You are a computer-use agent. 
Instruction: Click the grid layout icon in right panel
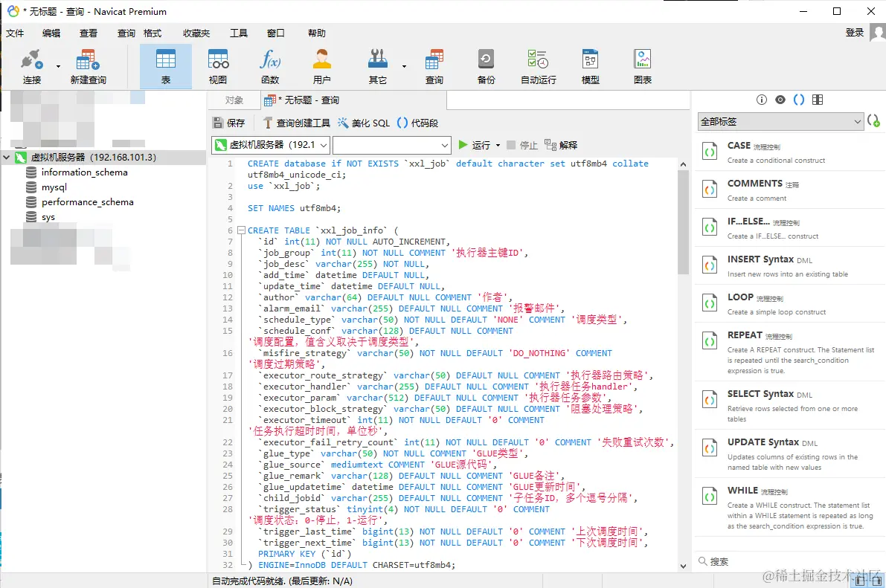coord(818,100)
